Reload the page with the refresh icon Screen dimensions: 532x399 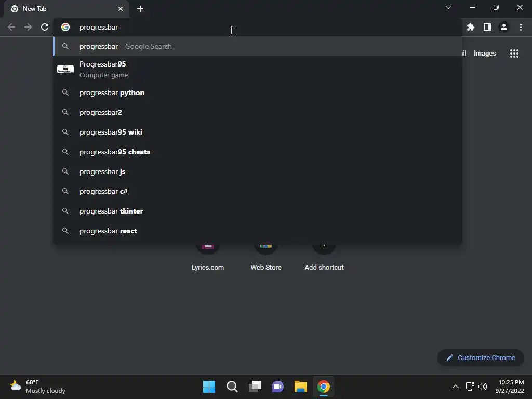pos(45,27)
